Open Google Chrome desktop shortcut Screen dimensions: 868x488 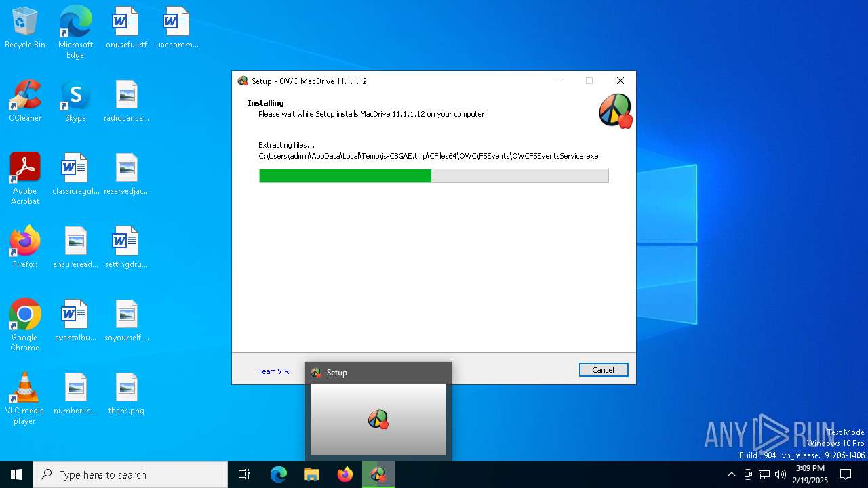pos(25,325)
